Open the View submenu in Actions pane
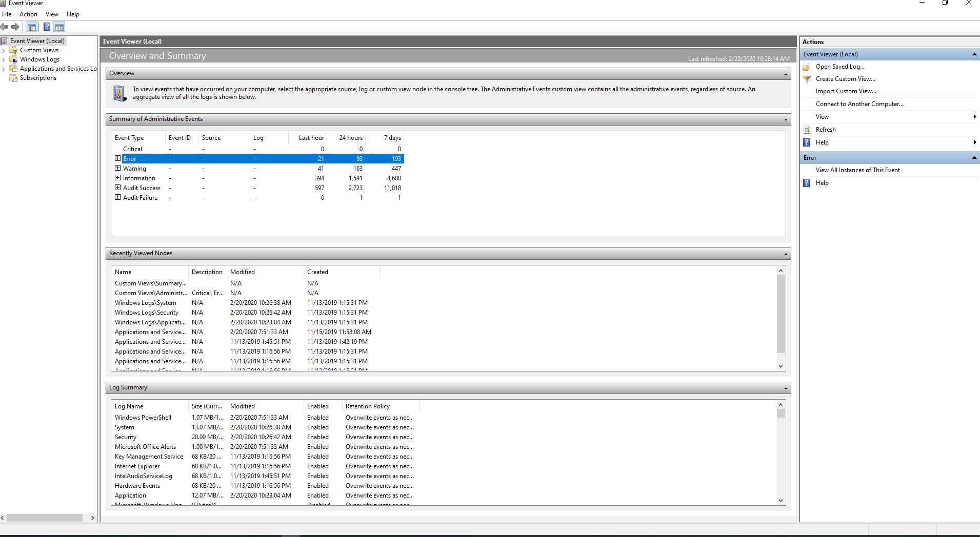This screenshot has height=537, width=980. [x=890, y=117]
